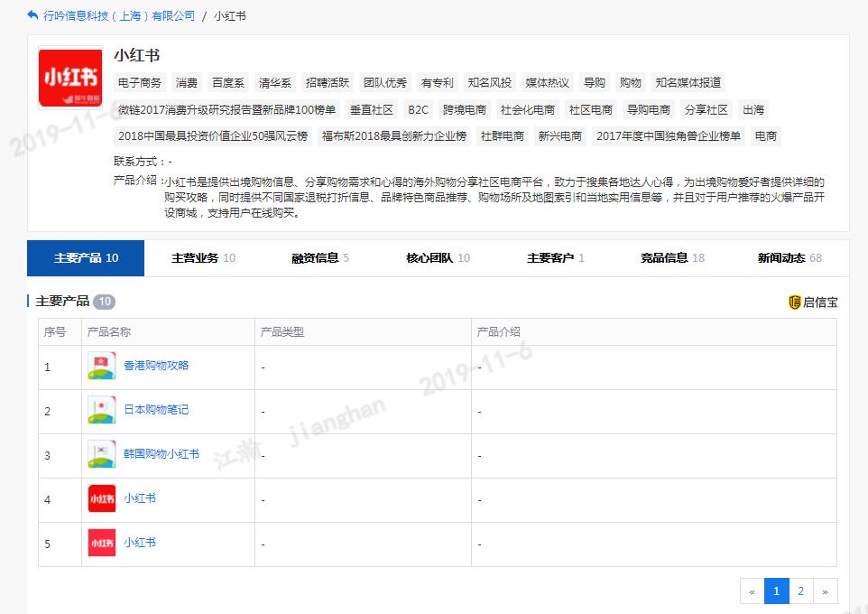Screen dimensions: 868x614
Task: Click the 跨境电商 tag
Action: 465,110
